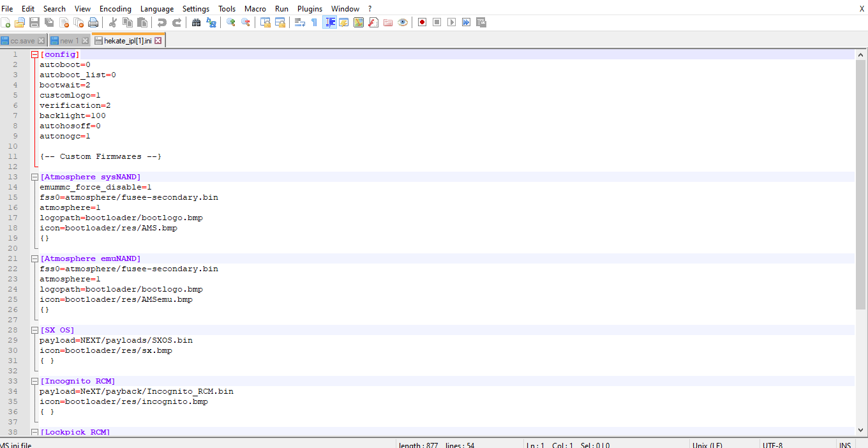868x448 pixels.
Task: Click the icon=bootloader/res/incognito.bmp line
Action: point(124,401)
